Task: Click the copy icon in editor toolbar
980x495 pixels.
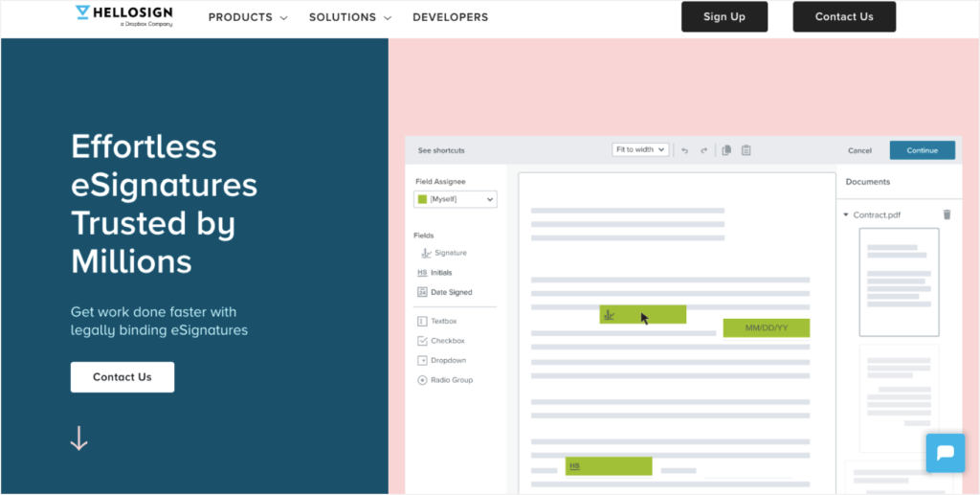Action: [x=726, y=150]
